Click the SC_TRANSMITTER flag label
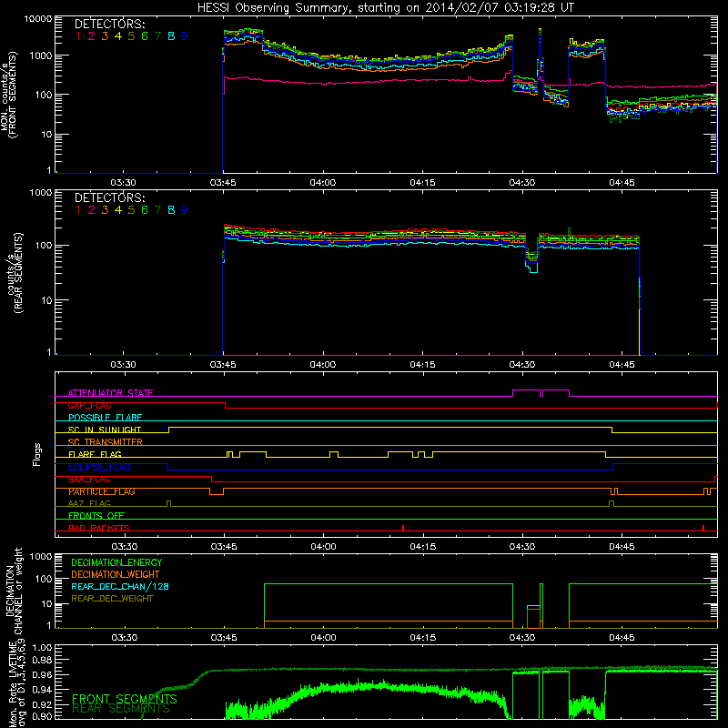This screenshot has width=728, height=728. tap(106, 441)
